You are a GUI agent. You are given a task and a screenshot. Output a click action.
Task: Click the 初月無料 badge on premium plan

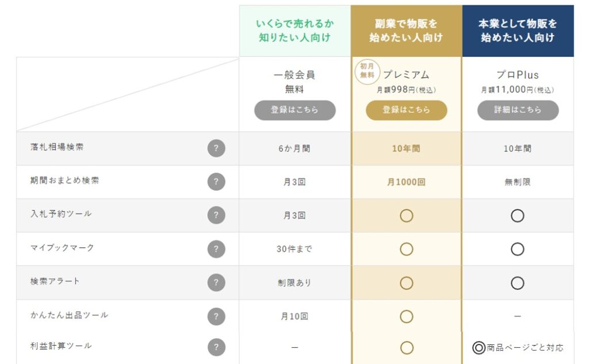click(367, 71)
